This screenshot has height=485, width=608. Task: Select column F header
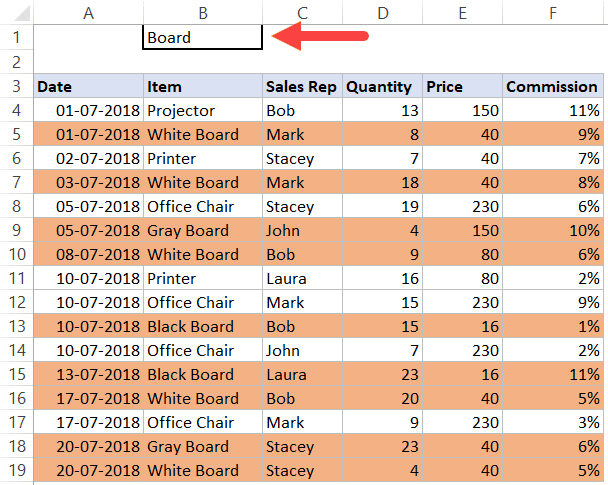(x=553, y=13)
